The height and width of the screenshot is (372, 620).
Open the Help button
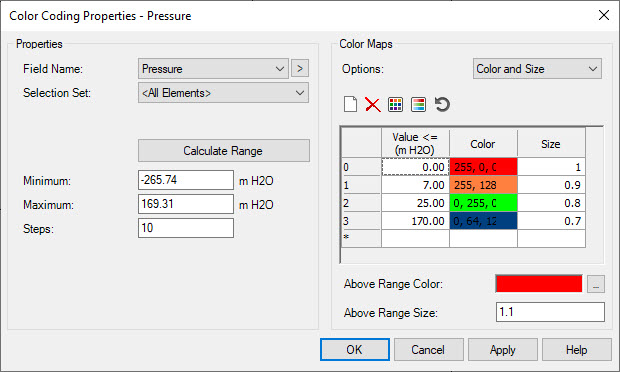577,349
